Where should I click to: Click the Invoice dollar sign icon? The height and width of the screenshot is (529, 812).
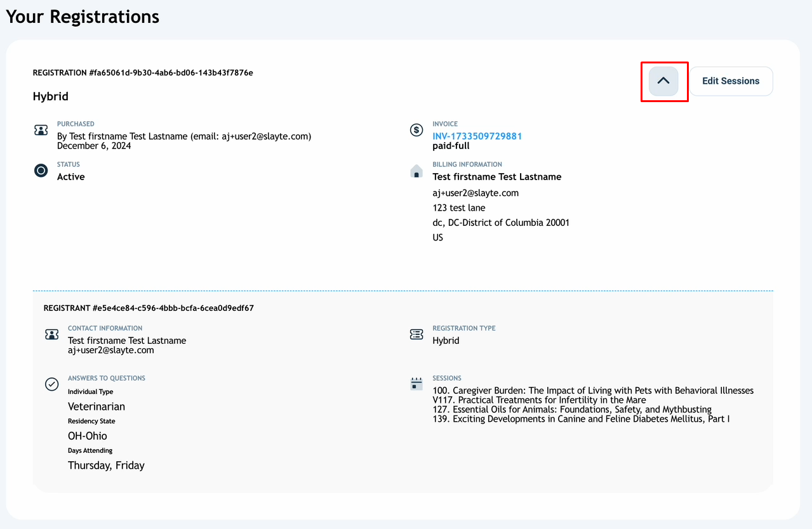tap(416, 130)
